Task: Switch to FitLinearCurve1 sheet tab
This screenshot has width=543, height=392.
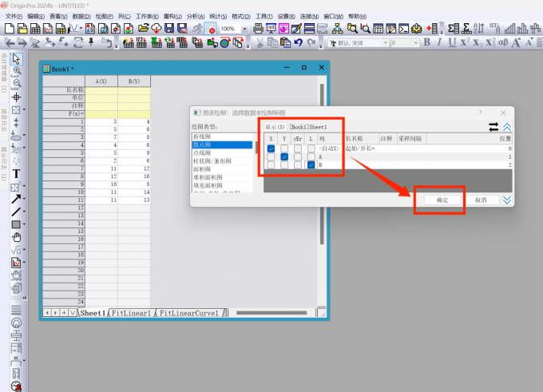Action: [x=189, y=313]
